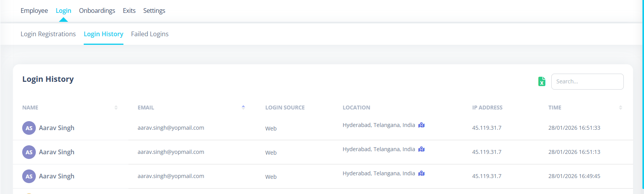This screenshot has width=644, height=194.
Task: Click the Location column header
Action: click(x=356, y=108)
